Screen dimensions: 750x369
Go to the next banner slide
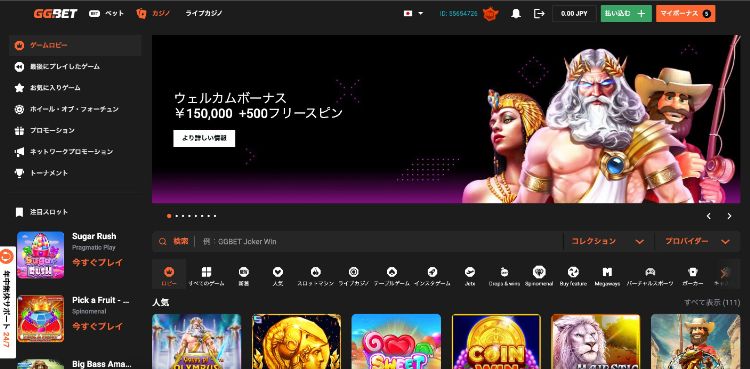click(729, 216)
